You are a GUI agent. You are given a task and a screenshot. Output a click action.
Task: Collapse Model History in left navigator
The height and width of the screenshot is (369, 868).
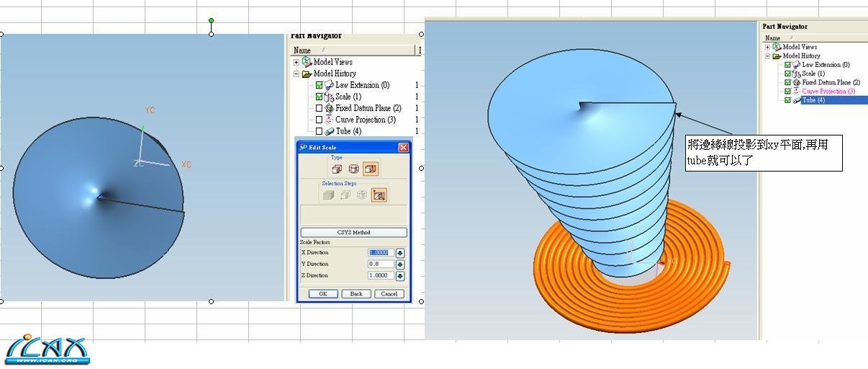pyautogui.click(x=297, y=74)
